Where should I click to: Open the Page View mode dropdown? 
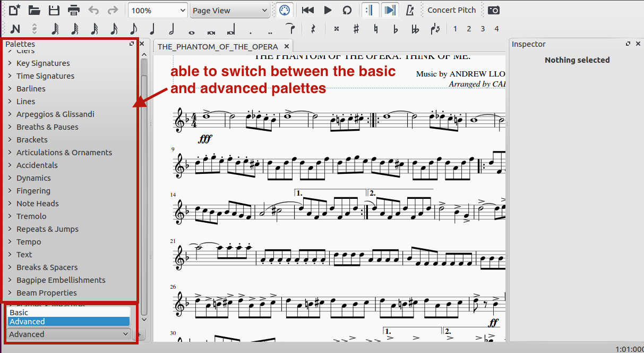pos(230,11)
